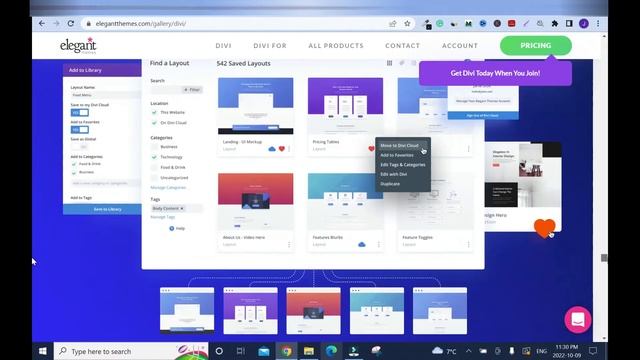Toggle Chrome side panel icon
Screen dimensions: 640x360
pos(569,24)
